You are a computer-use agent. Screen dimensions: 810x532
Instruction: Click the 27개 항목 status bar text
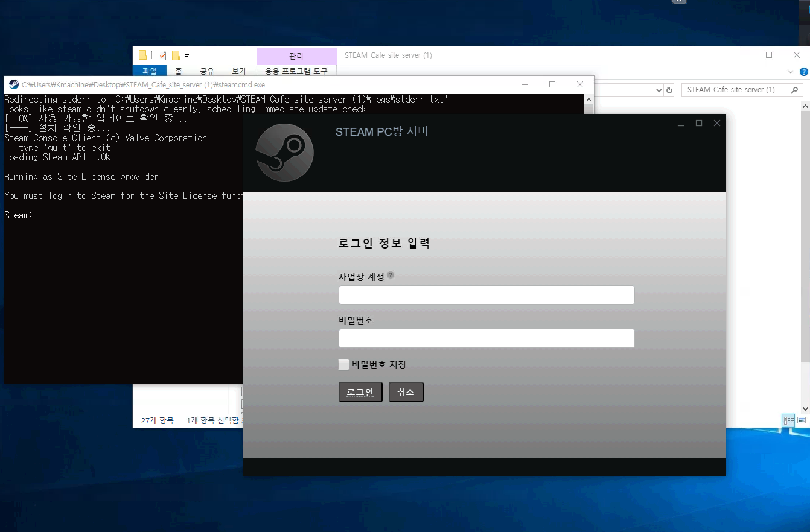point(158,420)
